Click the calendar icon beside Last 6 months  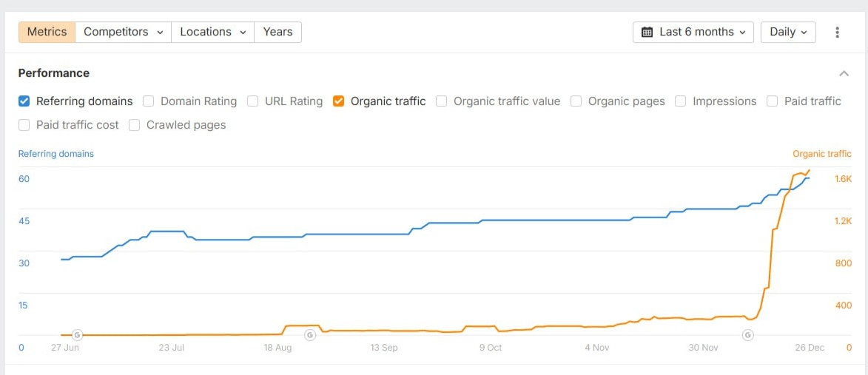(647, 33)
